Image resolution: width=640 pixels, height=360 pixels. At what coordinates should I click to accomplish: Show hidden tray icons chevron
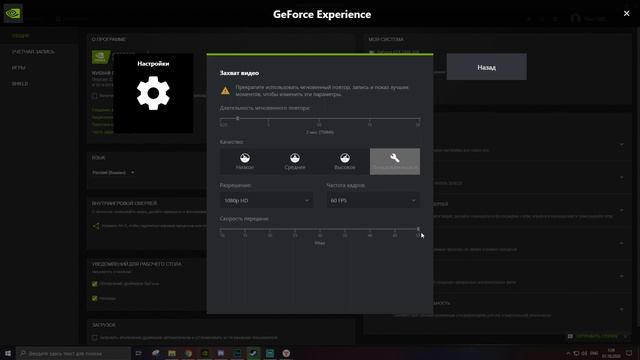[x=568, y=353]
